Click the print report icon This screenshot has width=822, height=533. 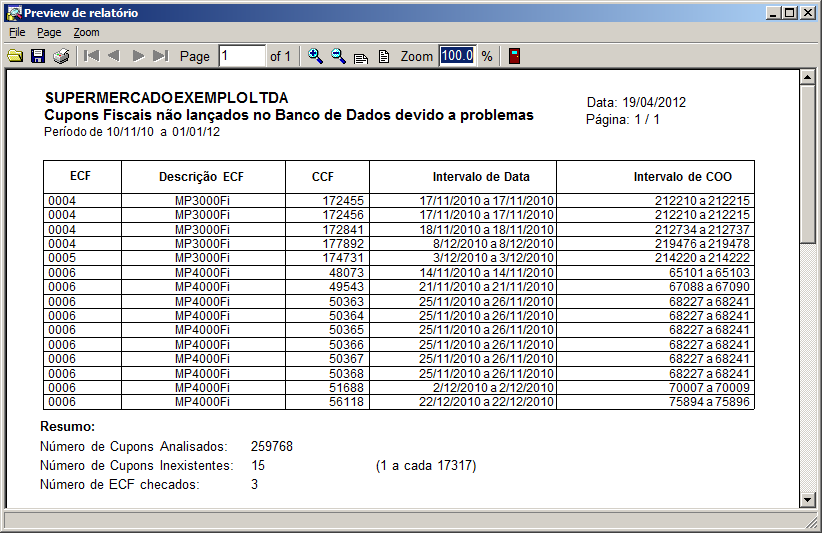61,56
